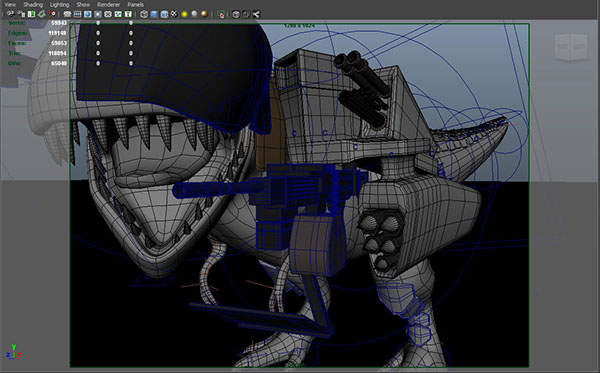This screenshot has height=373, width=600.
Task: Open the Renderer menu
Action: 108,5
